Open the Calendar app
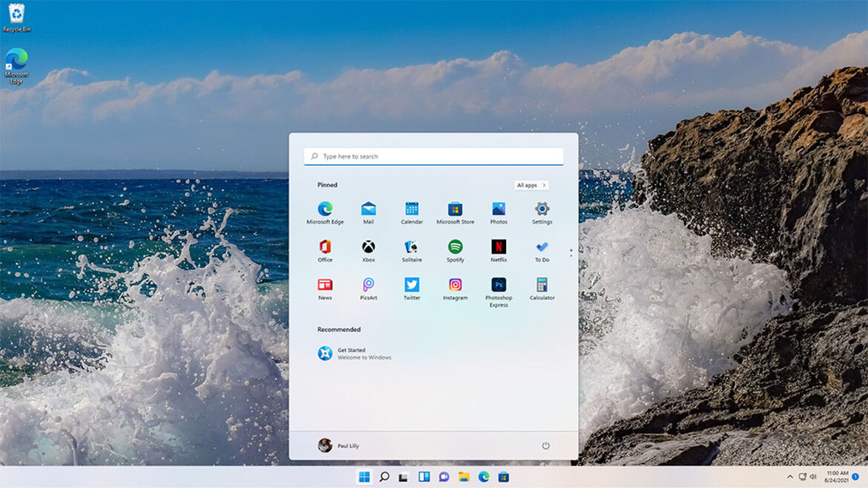868x488 pixels. [411, 213]
